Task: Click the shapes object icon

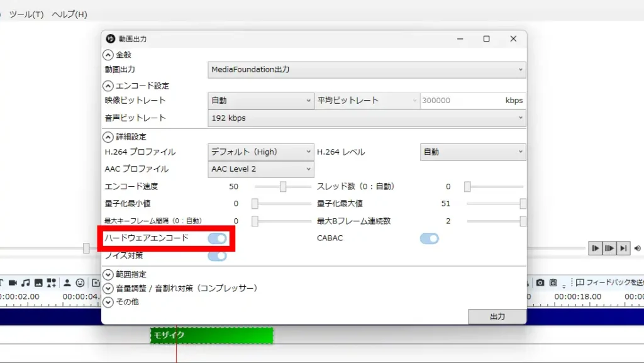Action: click(x=52, y=283)
